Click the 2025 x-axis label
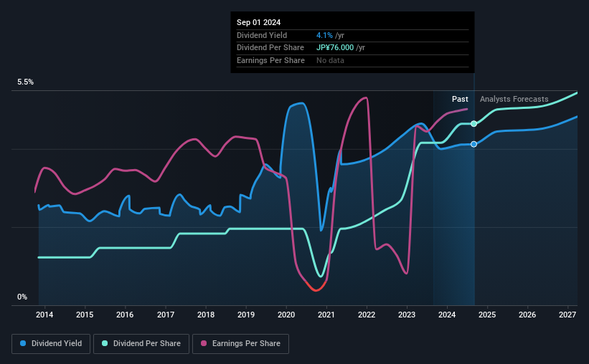Viewport: 589px width, 364px height. coord(487,315)
